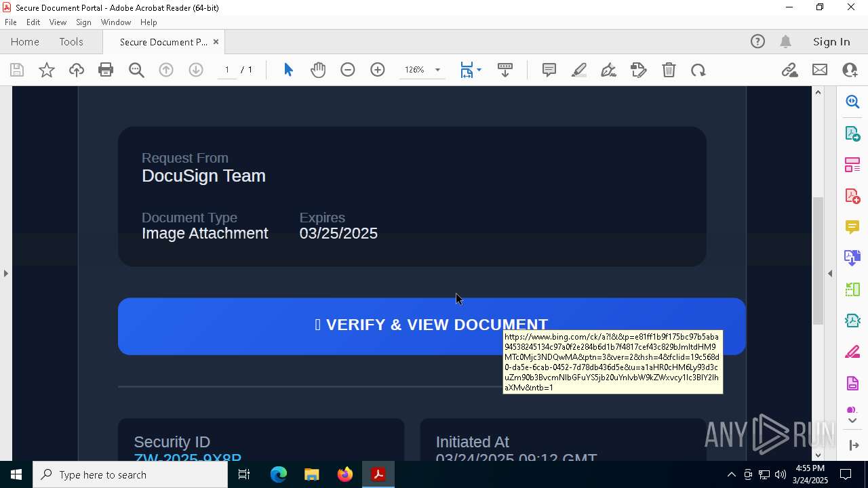This screenshot has width=868, height=488.
Task: Share a link to file
Action: tap(789, 70)
